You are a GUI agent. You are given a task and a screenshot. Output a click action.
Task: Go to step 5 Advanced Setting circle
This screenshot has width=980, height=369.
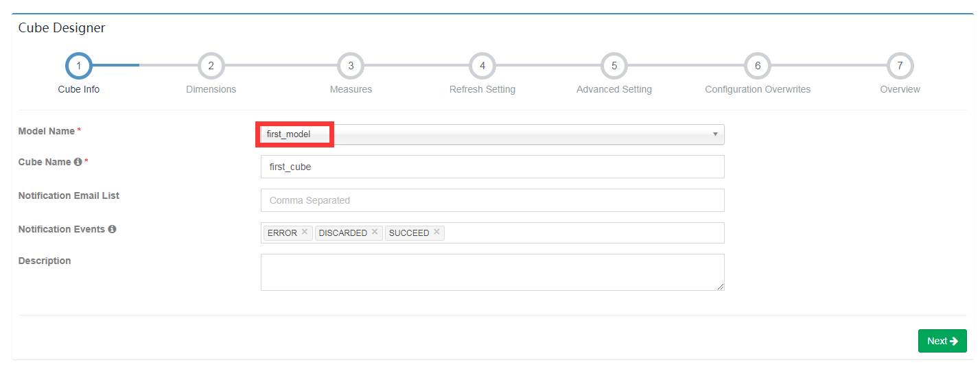[614, 66]
